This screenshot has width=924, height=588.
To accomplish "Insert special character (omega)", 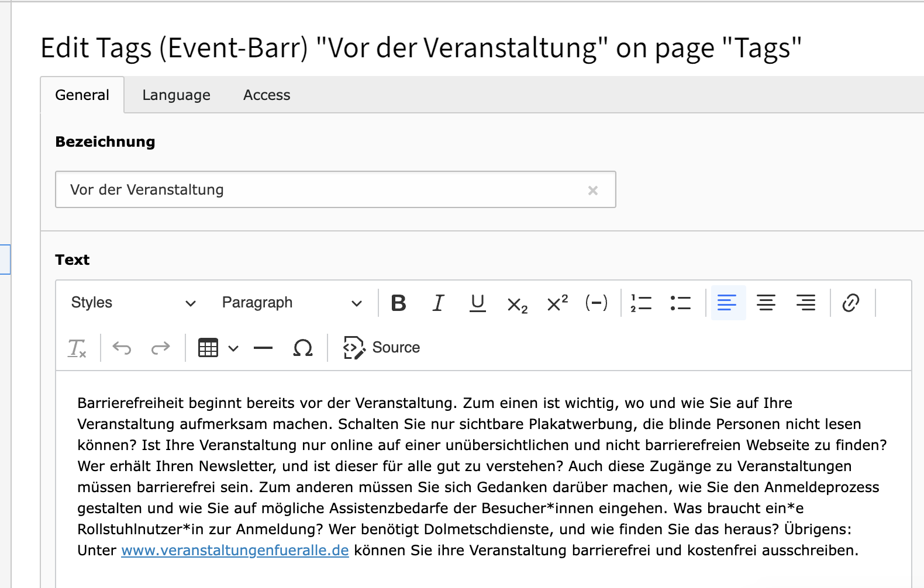I will pos(303,348).
